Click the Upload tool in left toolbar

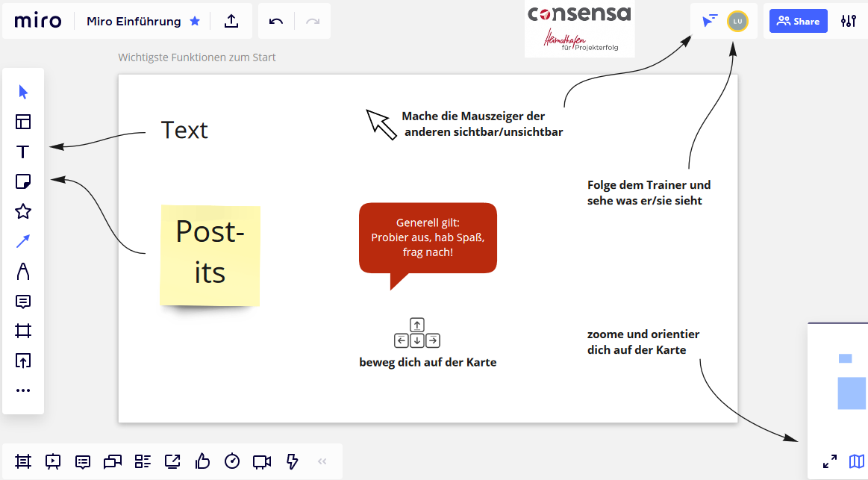coord(23,361)
